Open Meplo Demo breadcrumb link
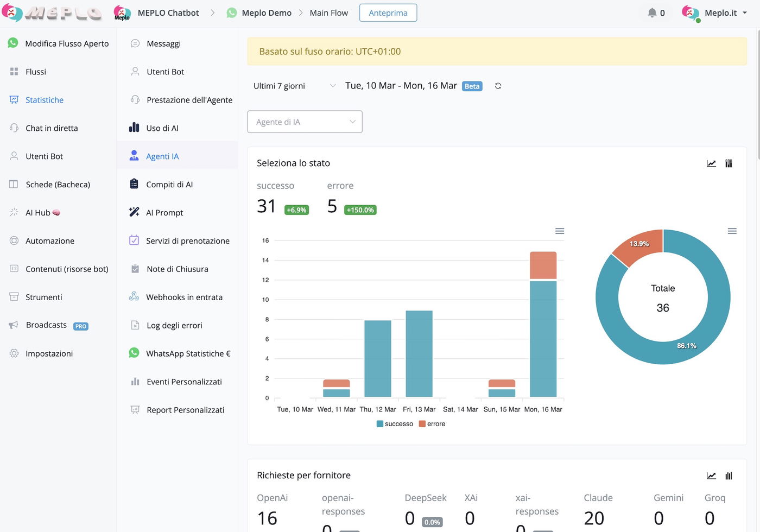 click(266, 13)
